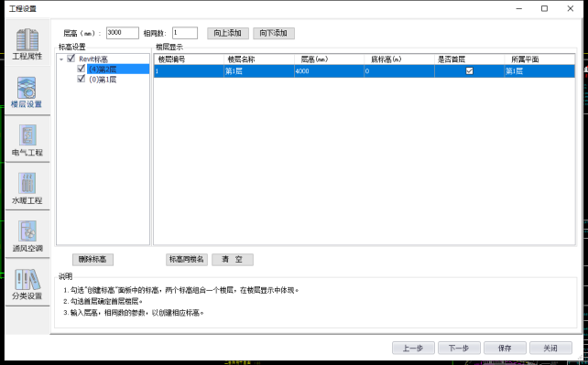Click the 向下添加 button

(273, 33)
